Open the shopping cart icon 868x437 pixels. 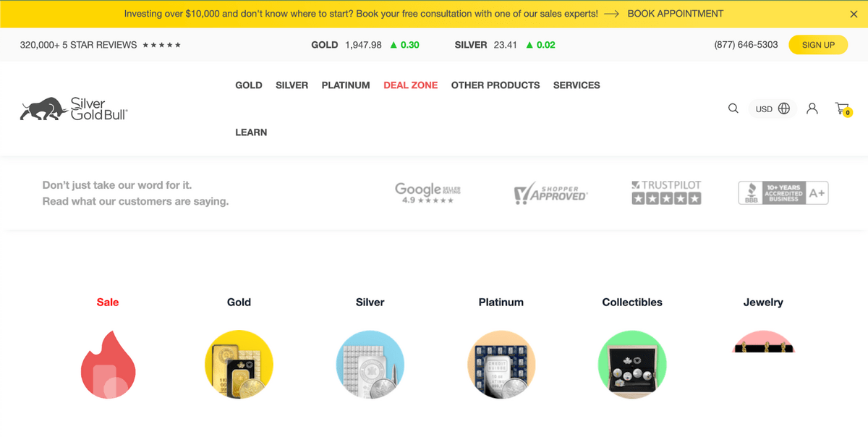843,109
